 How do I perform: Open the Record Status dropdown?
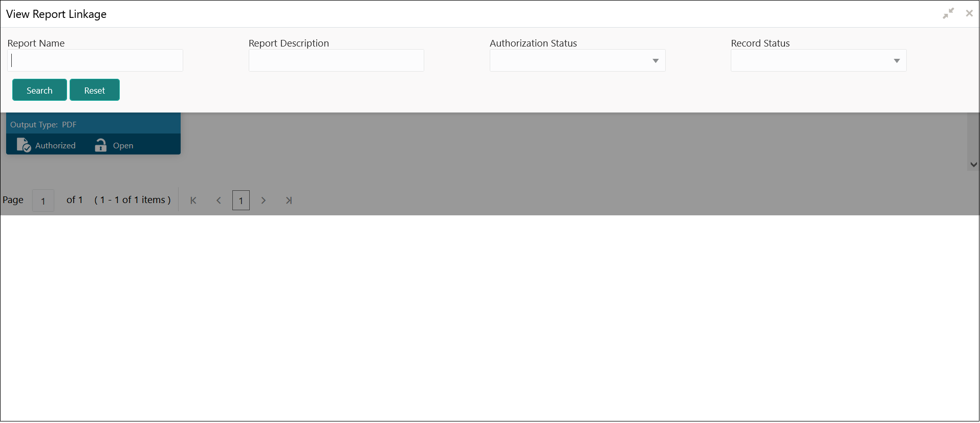[x=818, y=60]
